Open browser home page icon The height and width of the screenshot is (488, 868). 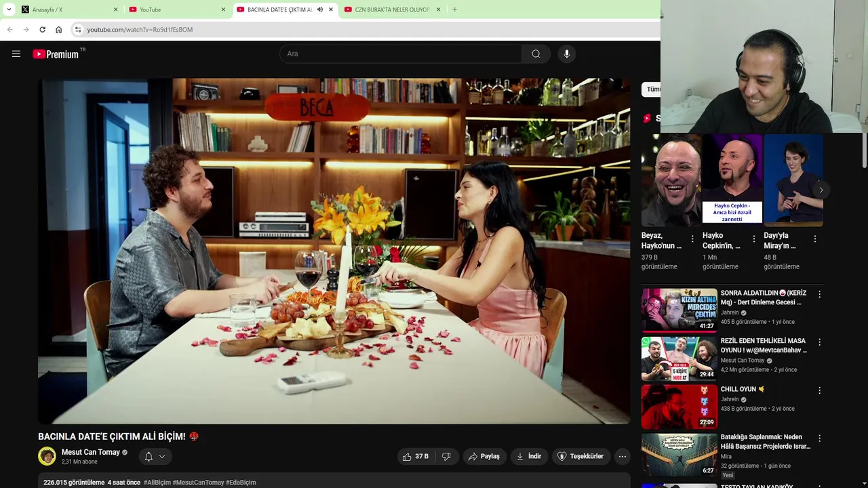[x=59, y=30]
